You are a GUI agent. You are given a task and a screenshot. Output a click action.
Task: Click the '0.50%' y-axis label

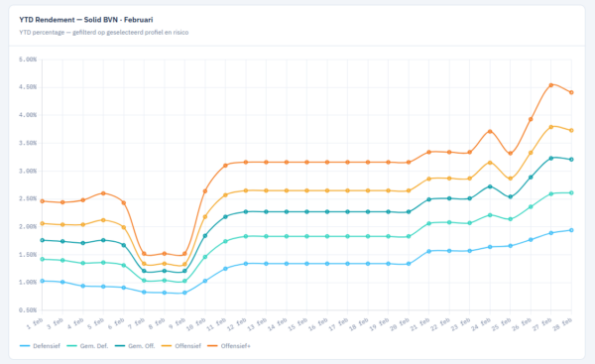click(x=28, y=310)
